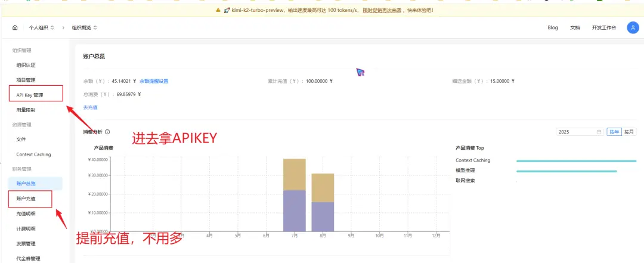Screen dimensions: 644x263
Task: Click the 去充值 link
Action: tap(91, 107)
